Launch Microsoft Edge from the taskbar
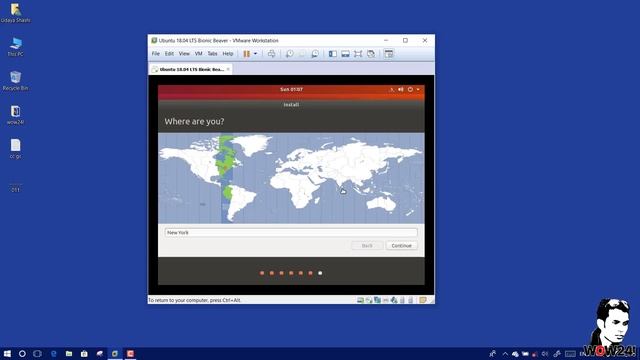Viewport: 640px width, 360px height. click(53, 353)
